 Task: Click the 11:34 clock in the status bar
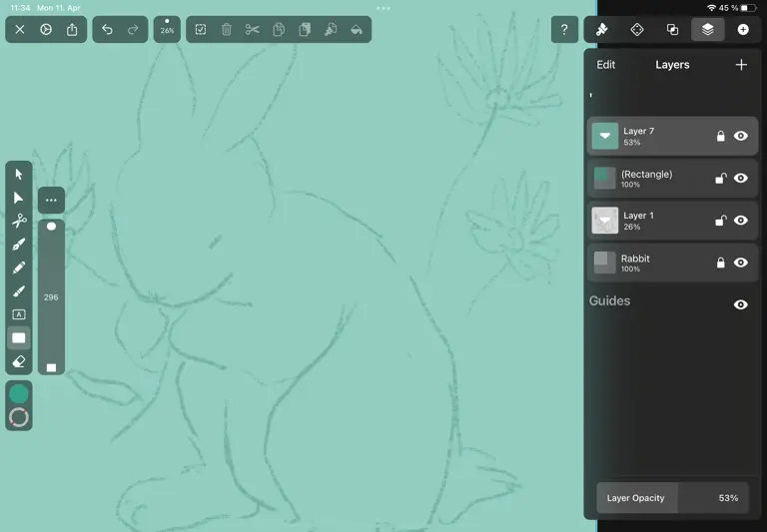[x=21, y=8]
